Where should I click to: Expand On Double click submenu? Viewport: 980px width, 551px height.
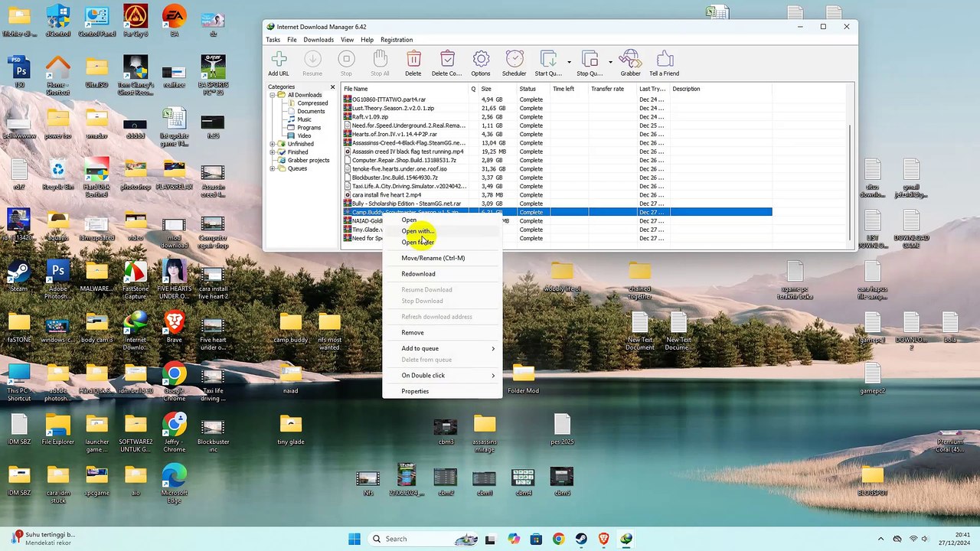(x=442, y=376)
